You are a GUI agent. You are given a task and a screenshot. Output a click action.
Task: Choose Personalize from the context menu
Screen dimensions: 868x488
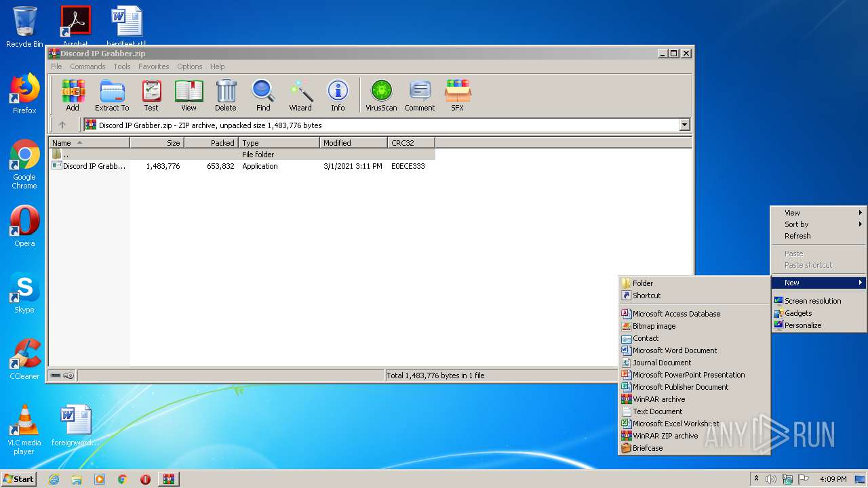tap(818, 325)
